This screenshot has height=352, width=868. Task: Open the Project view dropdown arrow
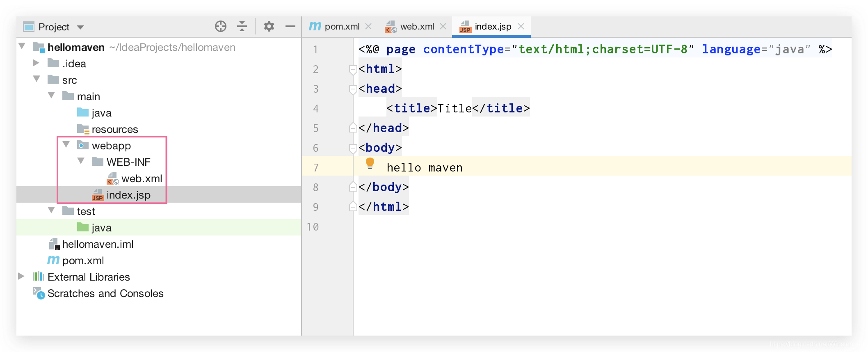click(80, 27)
